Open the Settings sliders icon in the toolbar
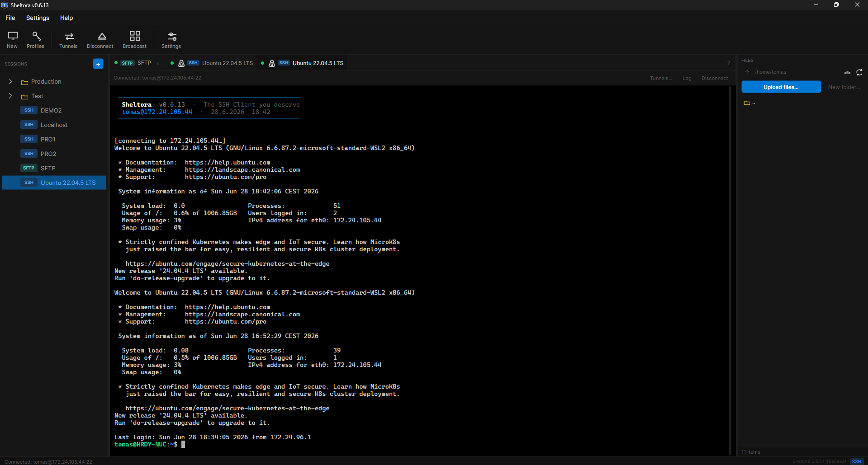The height and width of the screenshot is (465, 868). pos(172,36)
